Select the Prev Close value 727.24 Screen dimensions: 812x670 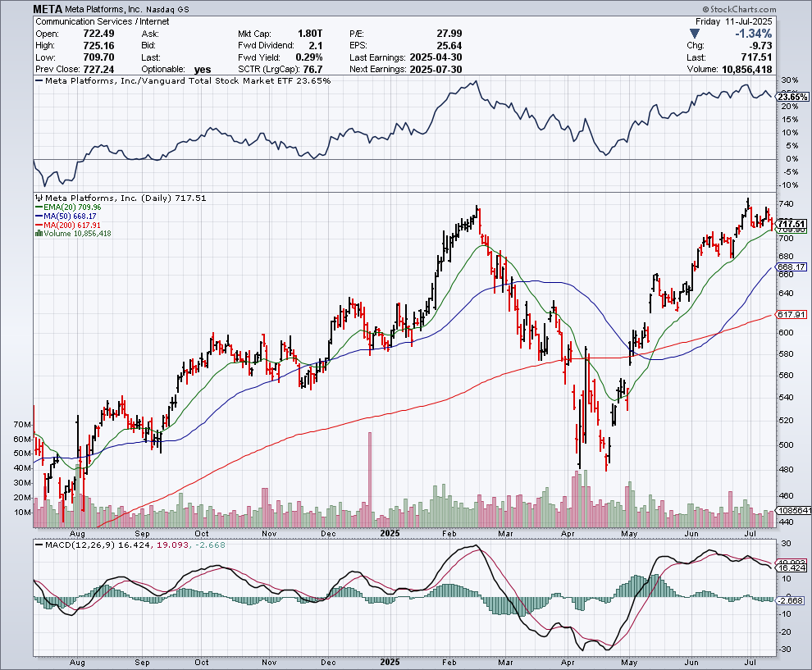coord(99,69)
